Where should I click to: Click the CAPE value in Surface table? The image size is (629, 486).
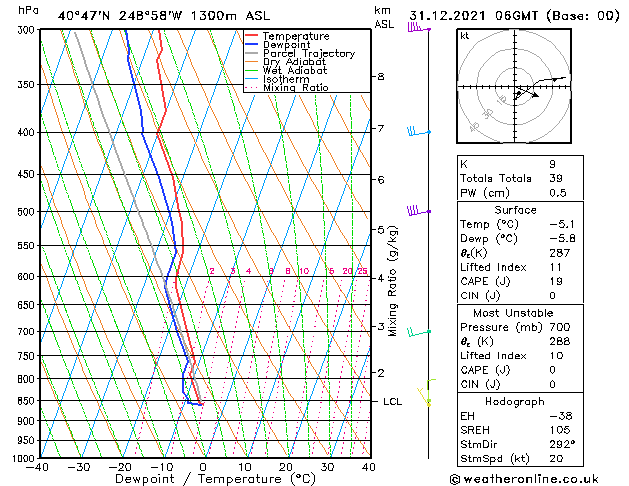pyautogui.click(x=556, y=281)
